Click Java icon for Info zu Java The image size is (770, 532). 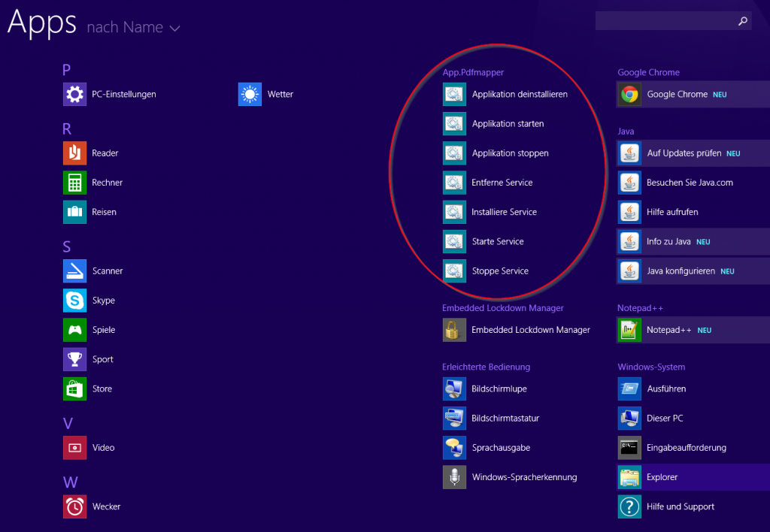tap(629, 241)
